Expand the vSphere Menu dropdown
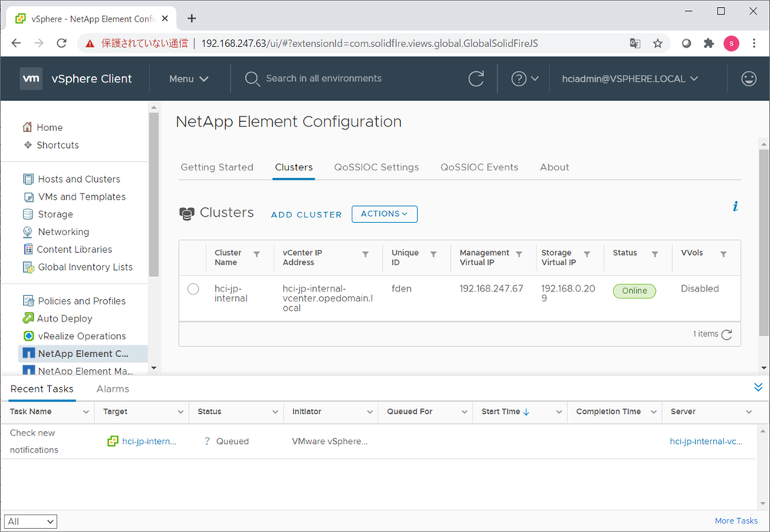The width and height of the screenshot is (770, 532). (189, 79)
